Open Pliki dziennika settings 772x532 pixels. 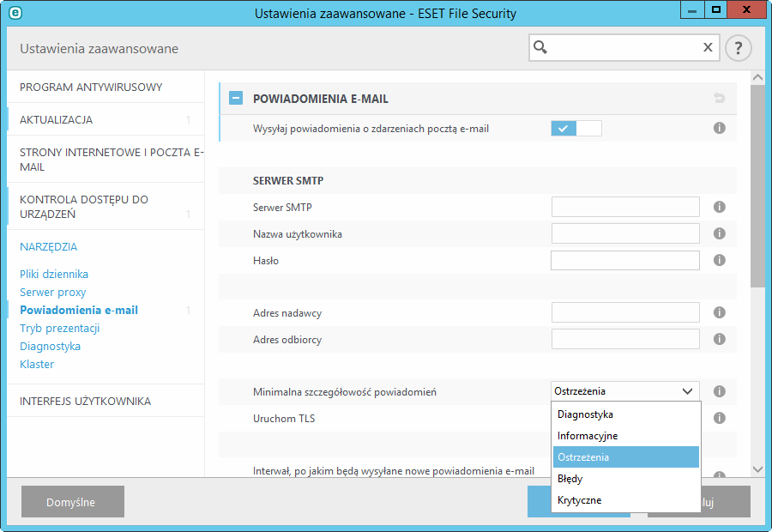pos(54,274)
